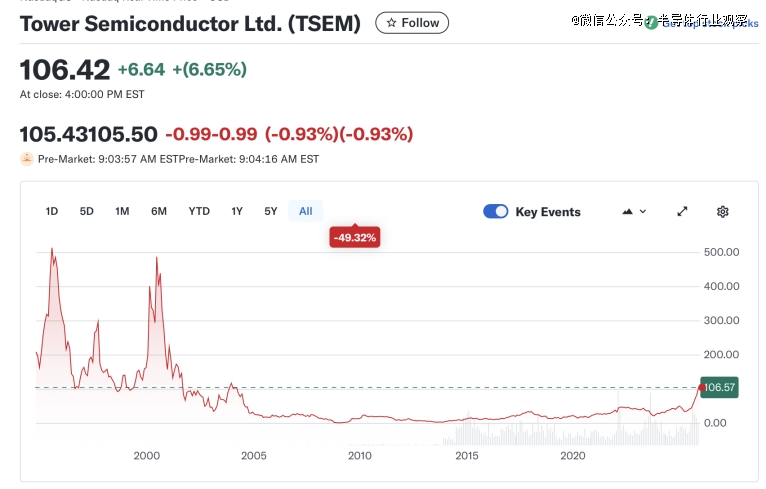Click the pre-market sunrise icon
This screenshot has height=489, width=766.
27,158
